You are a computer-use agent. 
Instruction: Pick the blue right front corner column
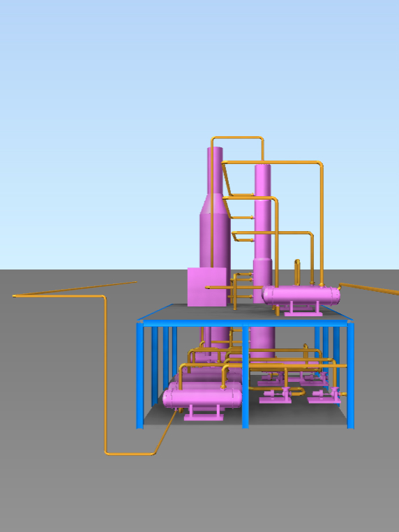pyautogui.click(x=351, y=375)
